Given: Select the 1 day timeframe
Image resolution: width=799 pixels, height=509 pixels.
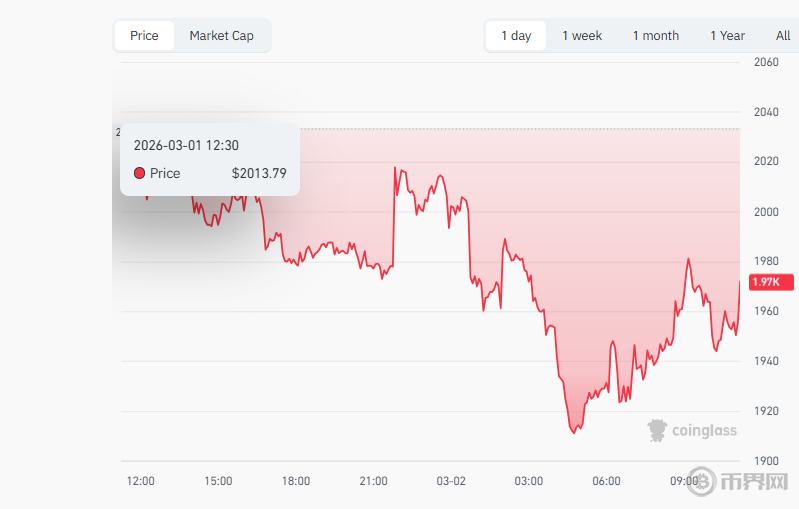Looking at the screenshot, I should tap(516, 36).
